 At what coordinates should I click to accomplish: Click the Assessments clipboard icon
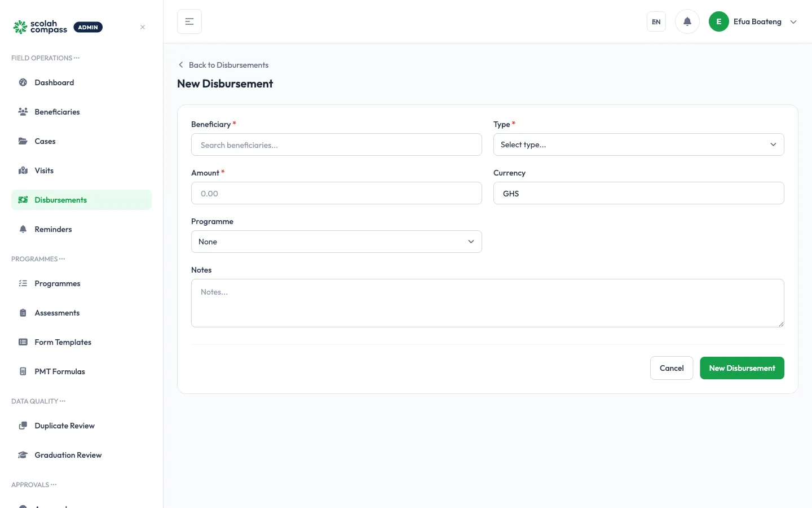click(x=23, y=313)
